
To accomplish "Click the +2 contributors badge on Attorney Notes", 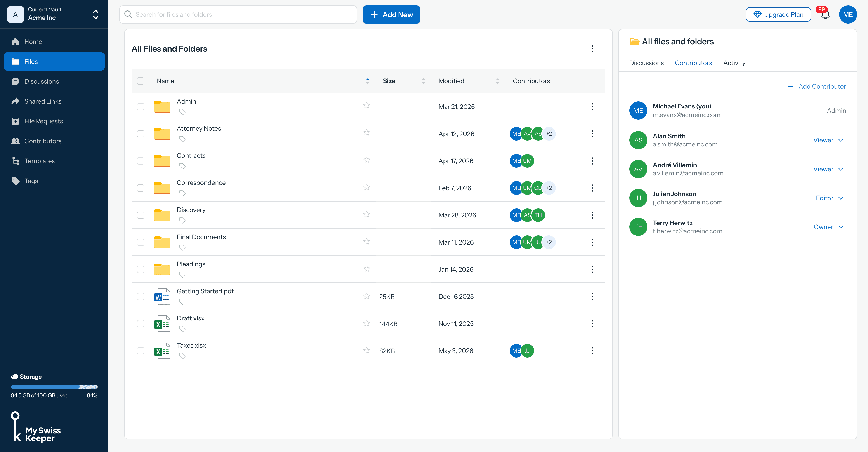I will (549, 134).
